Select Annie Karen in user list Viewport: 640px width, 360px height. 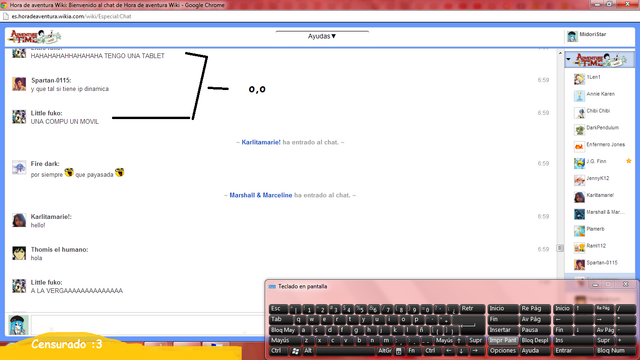coord(600,94)
